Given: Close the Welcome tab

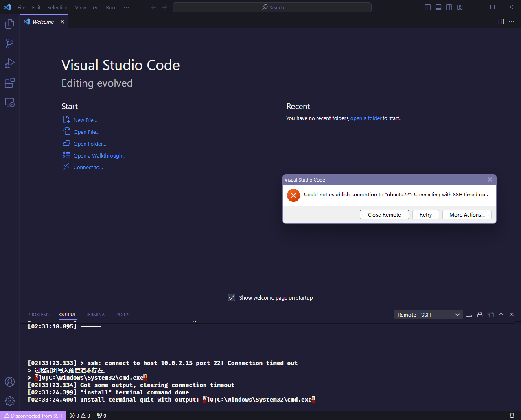Looking at the screenshot, I should [62, 22].
